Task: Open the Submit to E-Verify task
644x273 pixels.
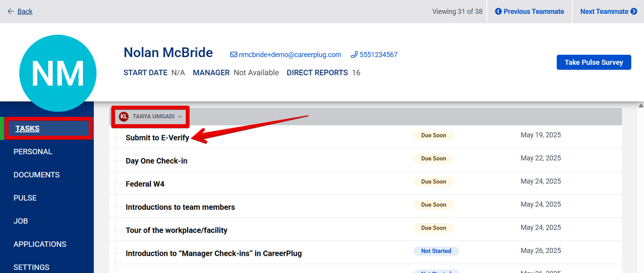Action: click(x=157, y=137)
